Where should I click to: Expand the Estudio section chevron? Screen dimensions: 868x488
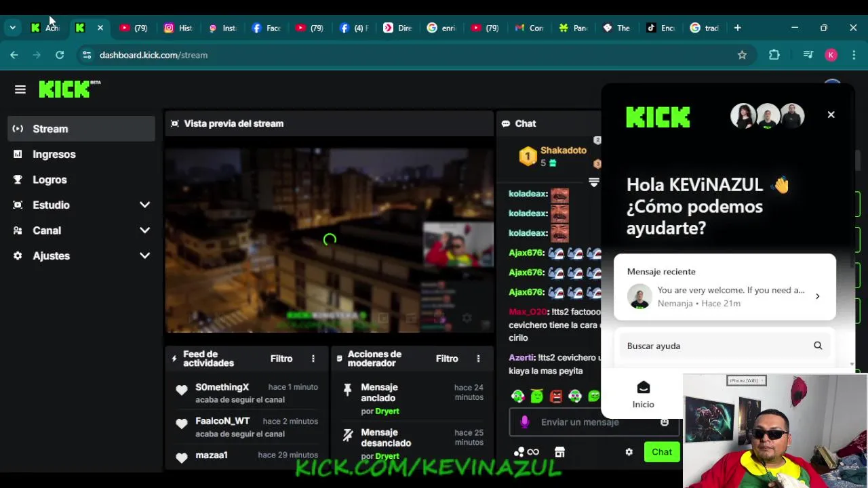(x=144, y=205)
